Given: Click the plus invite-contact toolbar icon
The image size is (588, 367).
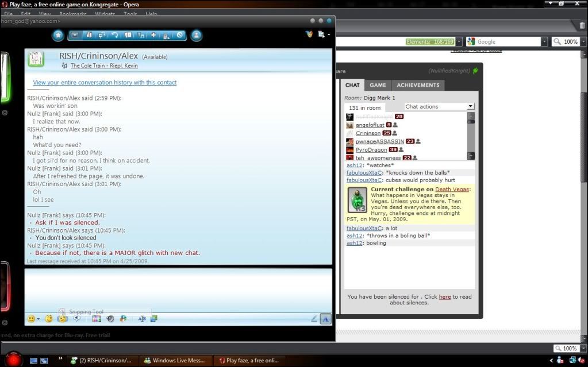Looking at the screenshot, I should (153, 35).
